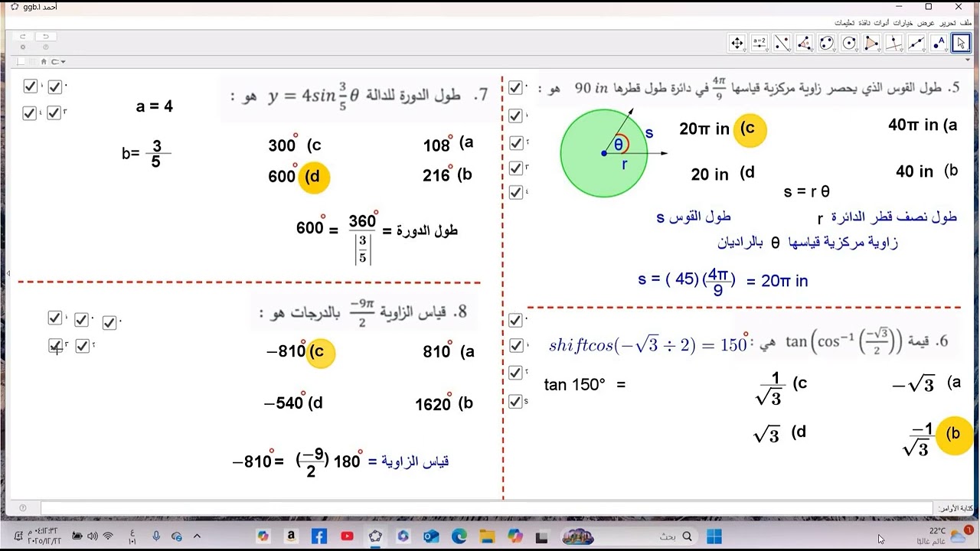Toggle the checkbox labeled s left of tan 150°
This screenshot has height=551, width=980.
tap(515, 400)
